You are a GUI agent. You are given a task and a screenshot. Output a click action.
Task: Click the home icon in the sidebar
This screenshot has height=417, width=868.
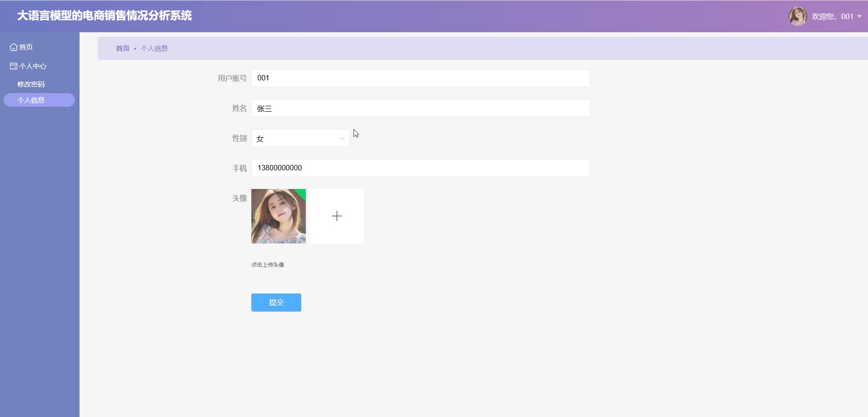(14, 47)
